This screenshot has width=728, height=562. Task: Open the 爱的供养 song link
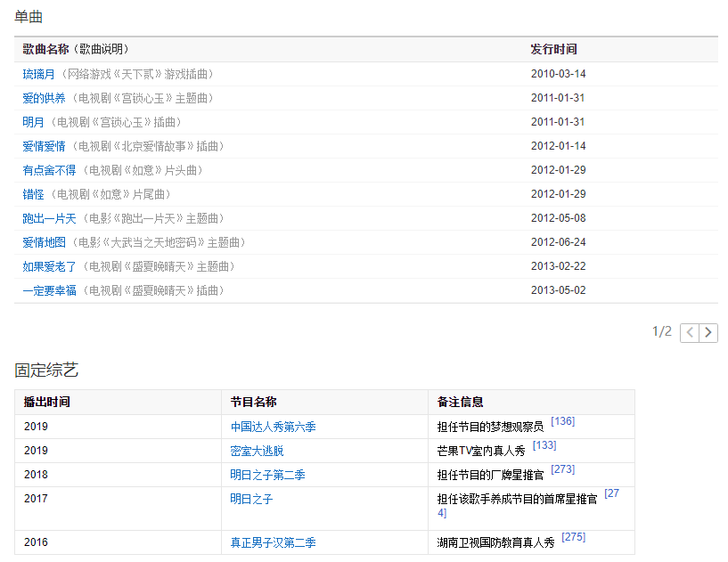pyautogui.click(x=44, y=98)
